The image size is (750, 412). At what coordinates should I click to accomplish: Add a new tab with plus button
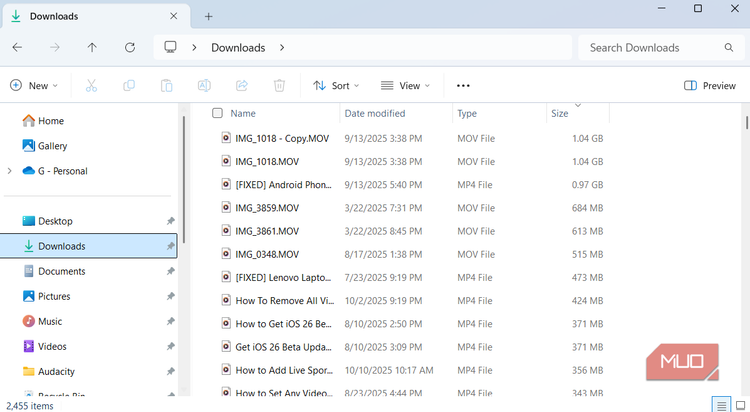(209, 16)
